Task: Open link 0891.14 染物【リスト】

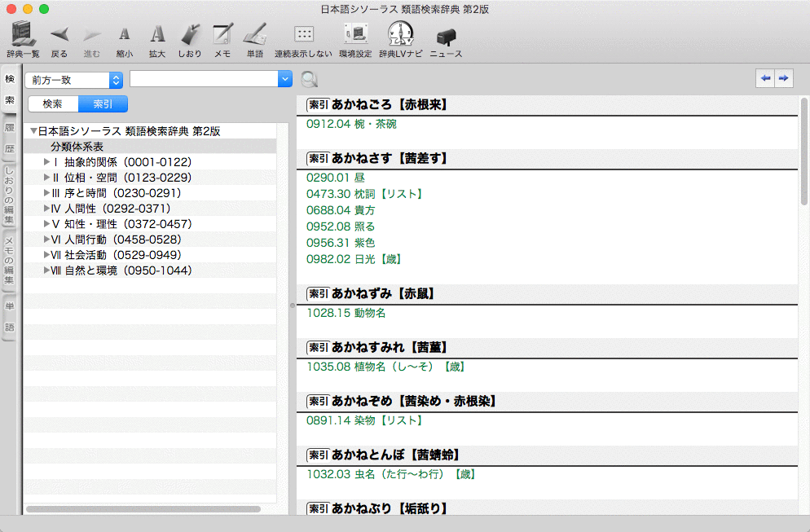Action: point(365,420)
